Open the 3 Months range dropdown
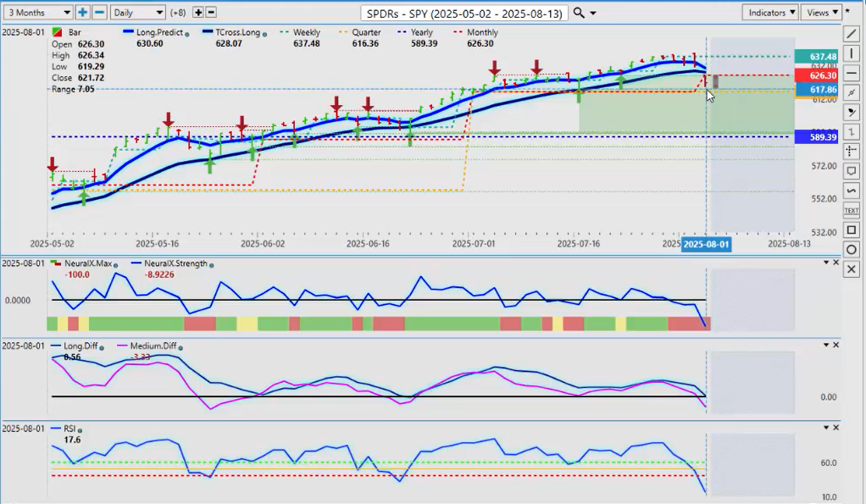Viewport: 866px width, 504px height. click(x=38, y=13)
